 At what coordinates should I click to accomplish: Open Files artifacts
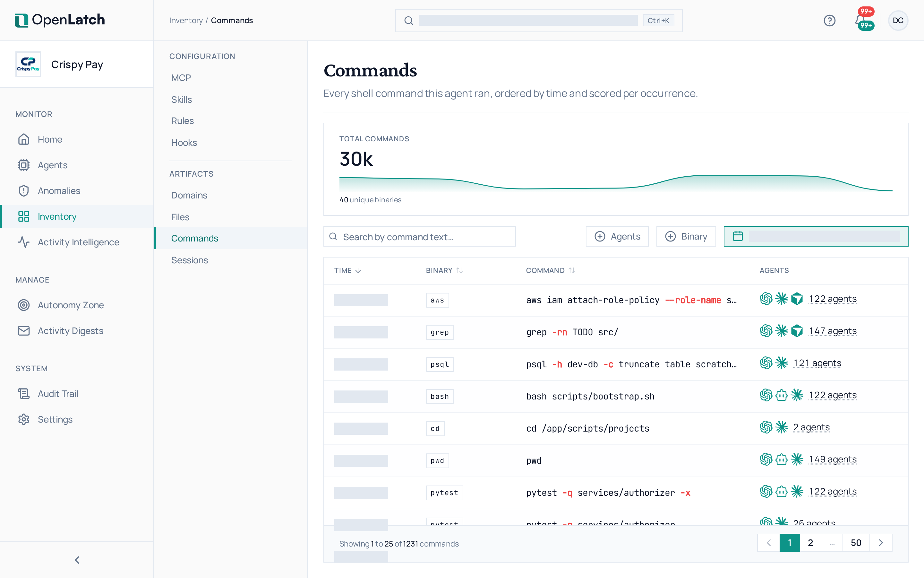tap(180, 217)
